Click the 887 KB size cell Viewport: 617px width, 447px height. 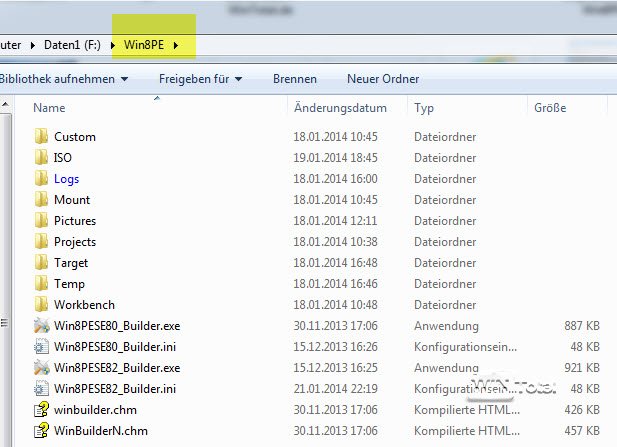(x=582, y=326)
